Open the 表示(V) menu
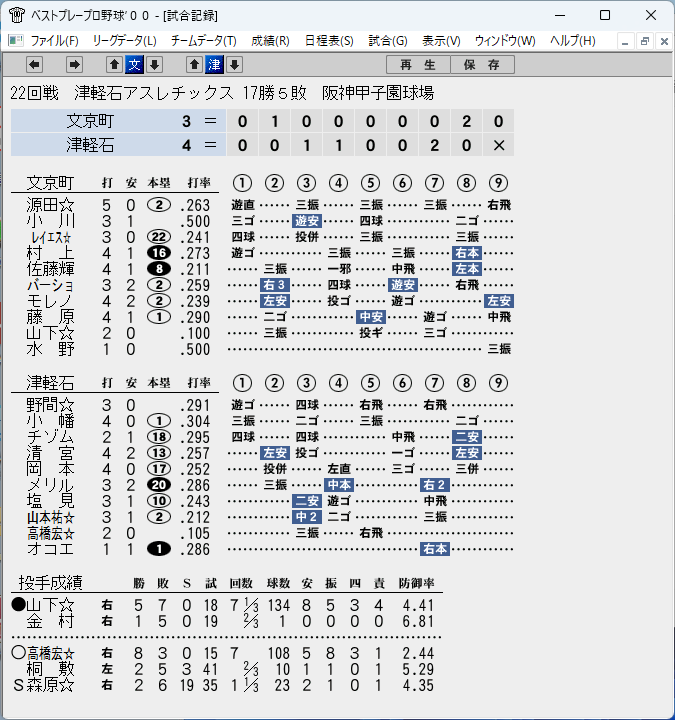 click(x=441, y=41)
